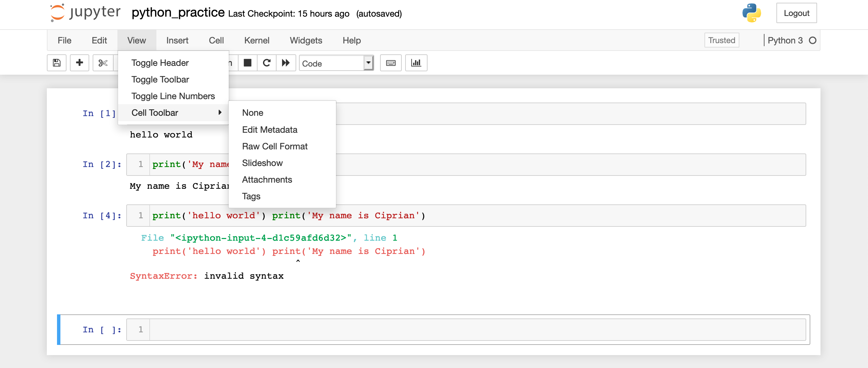Click the bar chart toolbar icon

click(x=416, y=63)
